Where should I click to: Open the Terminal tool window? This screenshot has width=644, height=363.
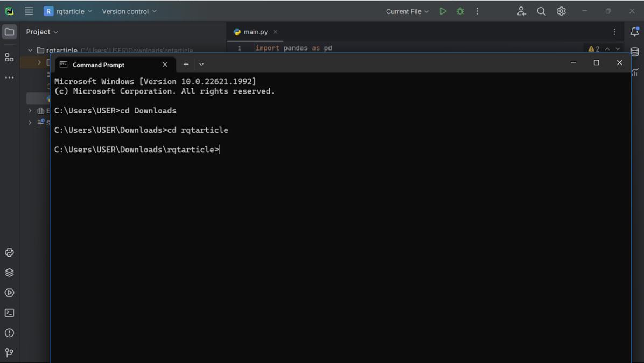click(9, 313)
